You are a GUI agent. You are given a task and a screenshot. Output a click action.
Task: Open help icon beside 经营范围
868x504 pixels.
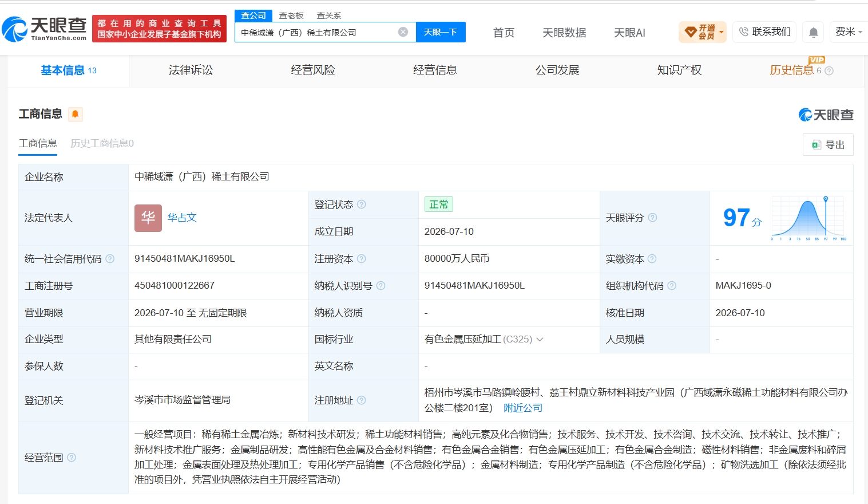click(x=72, y=458)
